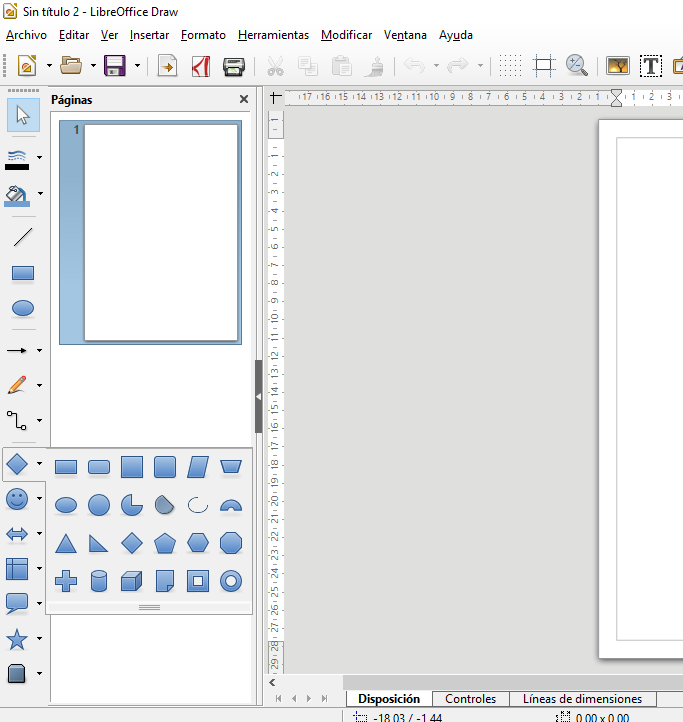
Task: Click the New document icon
Action: point(27,65)
